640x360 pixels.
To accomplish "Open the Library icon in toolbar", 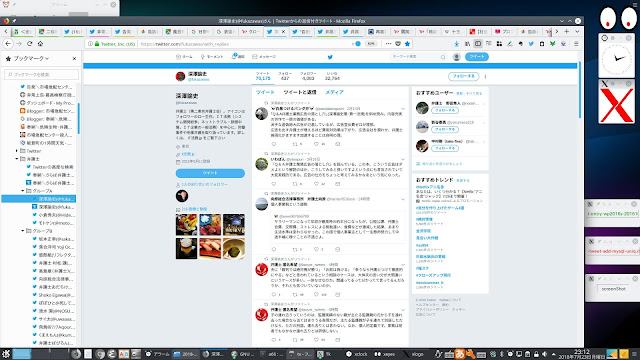I will [x=467, y=44].
